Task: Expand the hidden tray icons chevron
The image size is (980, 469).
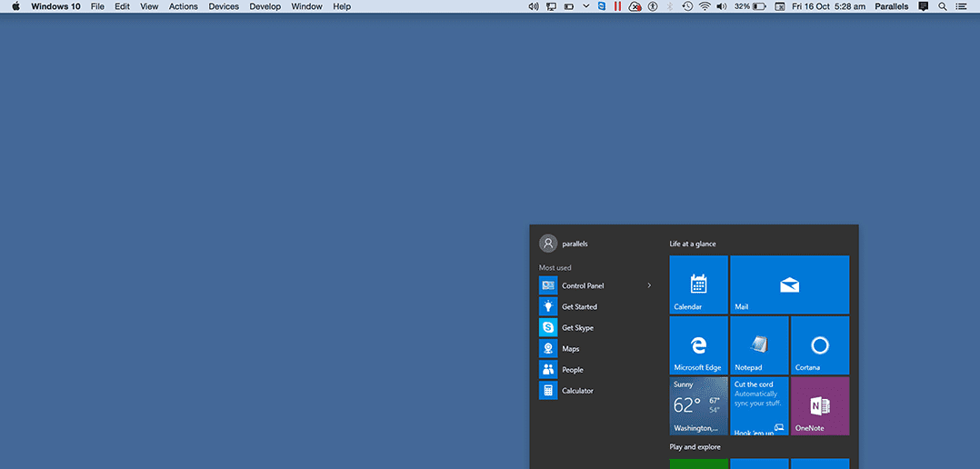Action: coord(585,6)
